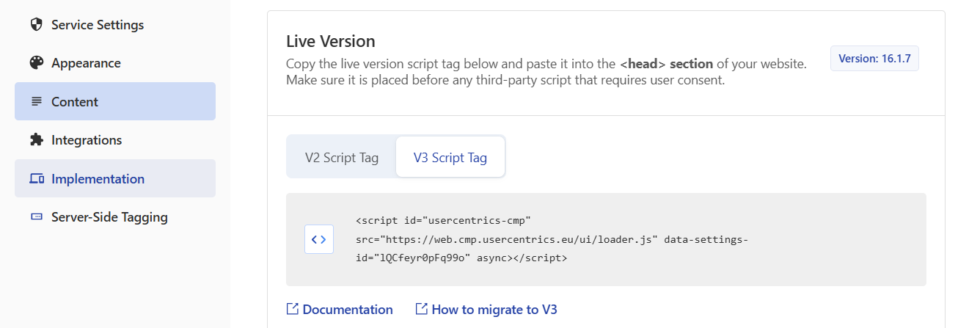Click the Implementation devices icon
Viewport: 980px width, 328px height.
[37, 178]
